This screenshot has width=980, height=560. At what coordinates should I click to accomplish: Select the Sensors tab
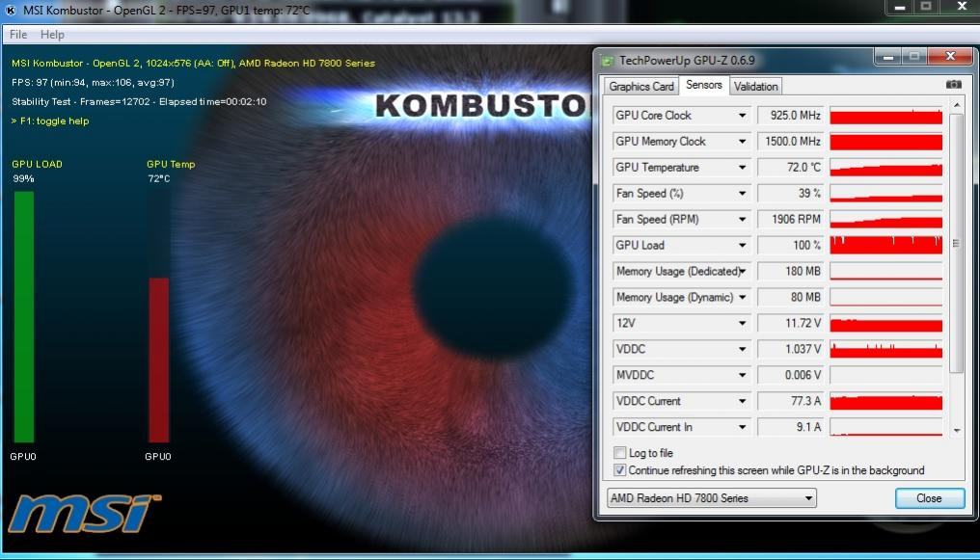(x=704, y=85)
